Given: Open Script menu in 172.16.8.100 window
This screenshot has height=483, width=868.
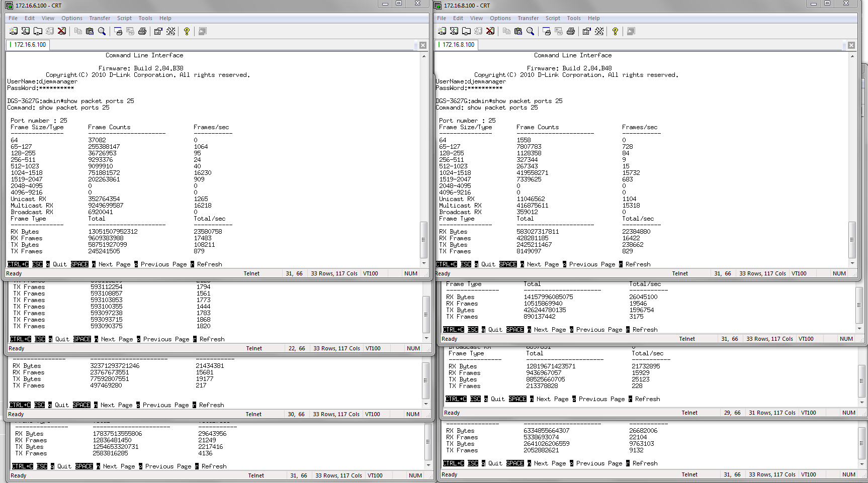Looking at the screenshot, I should point(553,18).
